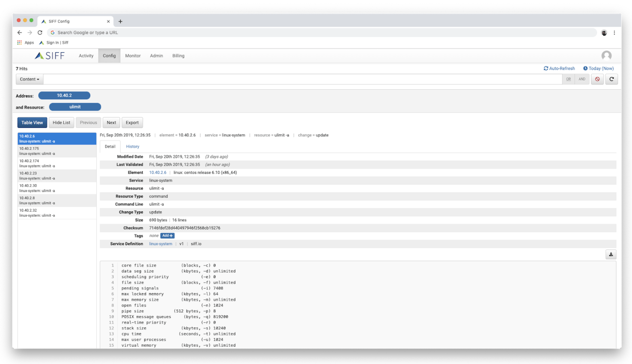The image size is (632, 364).
Task: Click the 'max user processes' output line
Action: 172,340
